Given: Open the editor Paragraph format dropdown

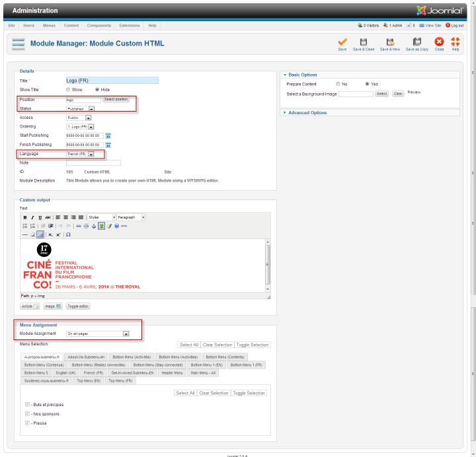Looking at the screenshot, I should tap(131, 217).
